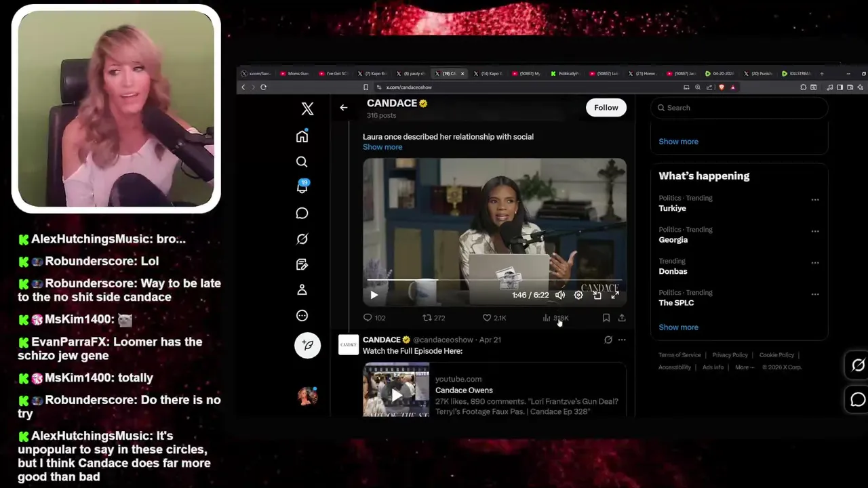Open more options for Turkiye trend

coord(815,200)
